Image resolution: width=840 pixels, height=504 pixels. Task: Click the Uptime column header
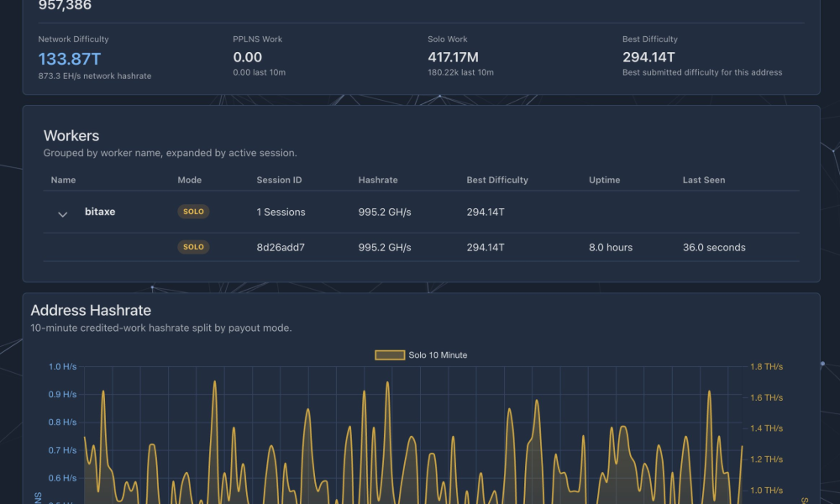[x=604, y=180]
